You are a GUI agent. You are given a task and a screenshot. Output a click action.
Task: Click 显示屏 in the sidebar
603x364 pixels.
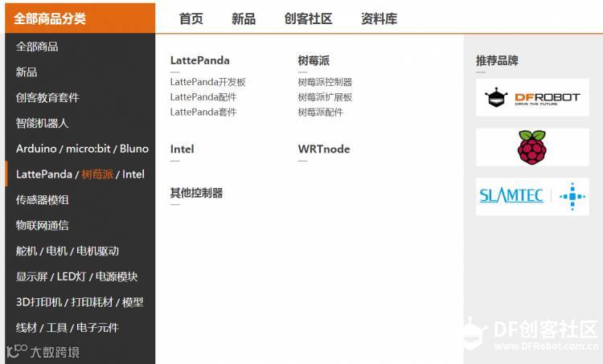pos(31,276)
